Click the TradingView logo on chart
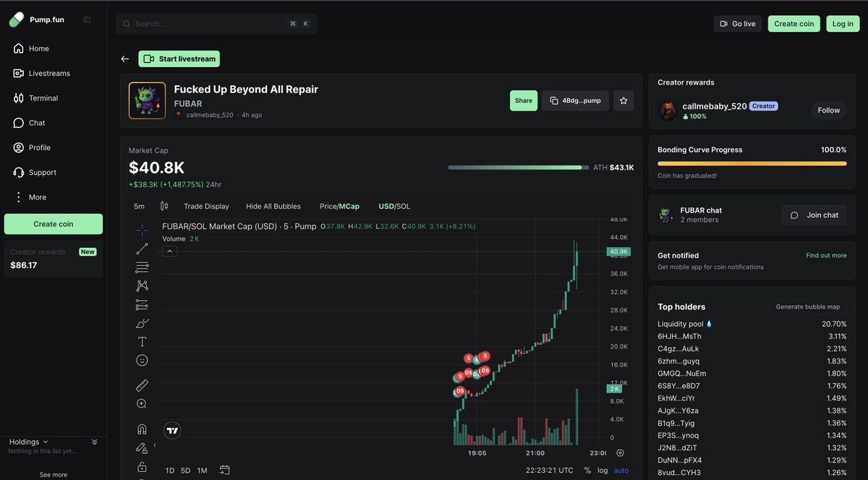The height and width of the screenshot is (480, 868). click(x=172, y=430)
